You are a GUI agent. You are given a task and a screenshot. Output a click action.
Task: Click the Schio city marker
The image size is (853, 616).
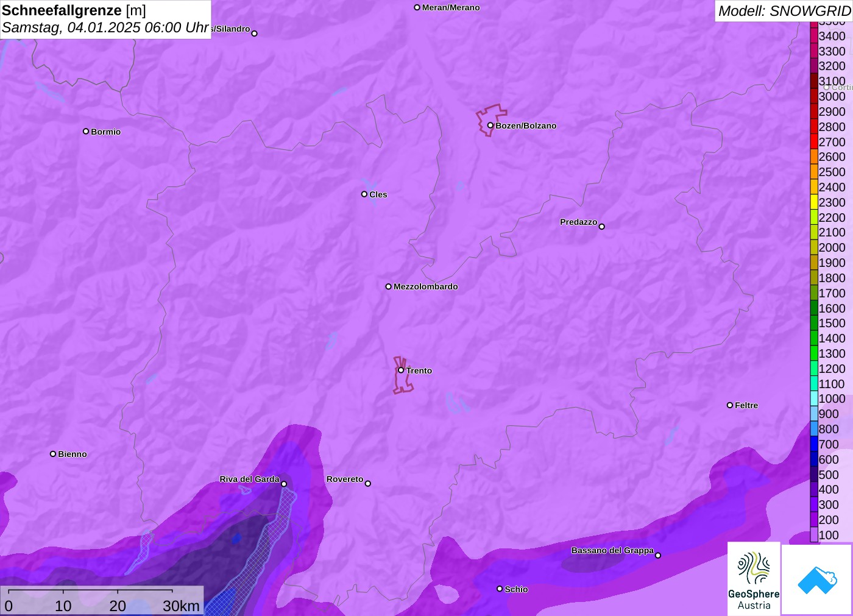[500, 589]
